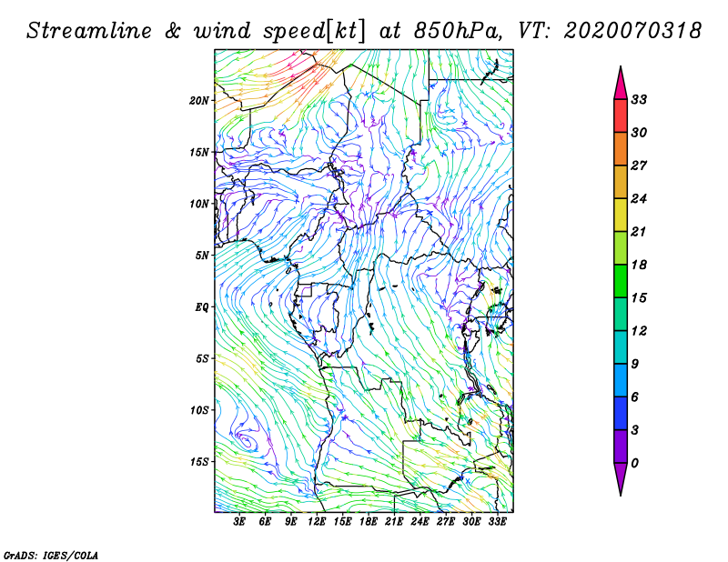The width and height of the screenshot is (728, 562).
Task: Select the 15S latitude axis label
Action: tap(200, 461)
